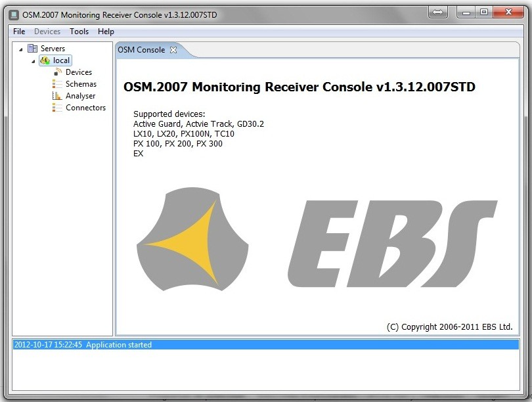Viewport: 532px width, 402px height.
Task: Click the double-arrow title bar button
Action: click(437, 12)
